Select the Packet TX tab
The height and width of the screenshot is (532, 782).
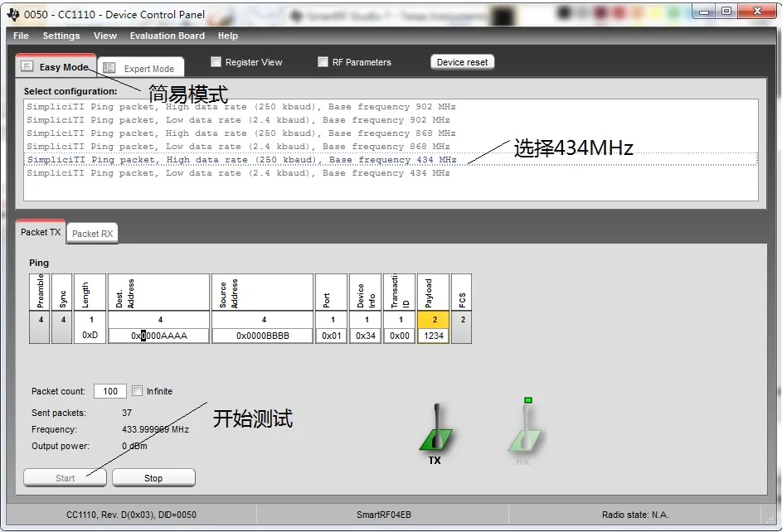click(41, 232)
